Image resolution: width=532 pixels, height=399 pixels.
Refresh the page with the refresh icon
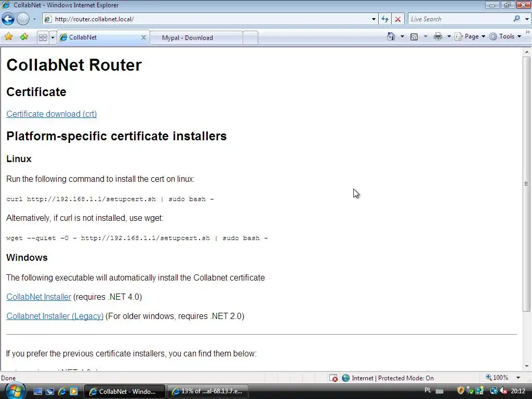385,19
